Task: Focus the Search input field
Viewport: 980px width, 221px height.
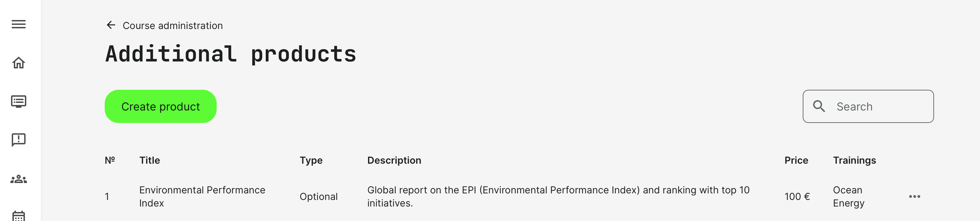Action: click(881, 106)
